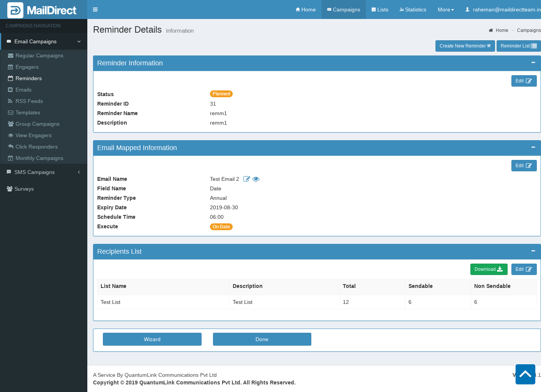Click the Create New Reminder button
541x392 pixels.
(465, 46)
